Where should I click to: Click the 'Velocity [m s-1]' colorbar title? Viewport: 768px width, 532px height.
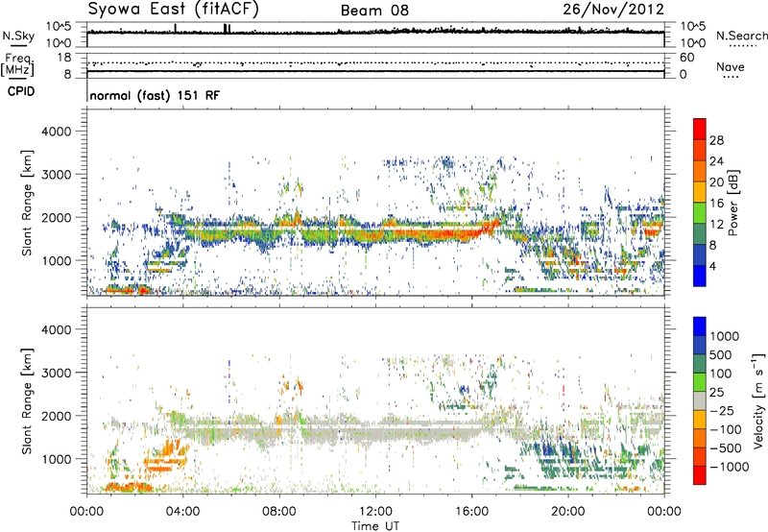click(x=758, y=400)
